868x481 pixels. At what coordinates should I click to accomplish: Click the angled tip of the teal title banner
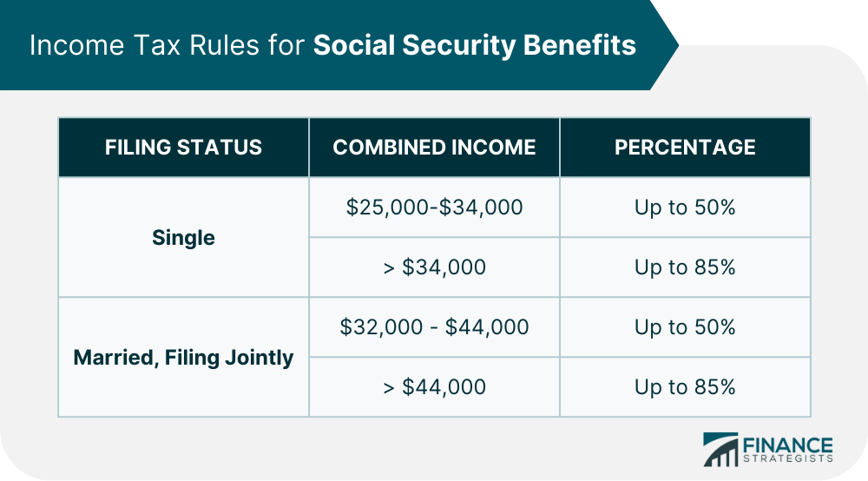[x=667, y=43]
